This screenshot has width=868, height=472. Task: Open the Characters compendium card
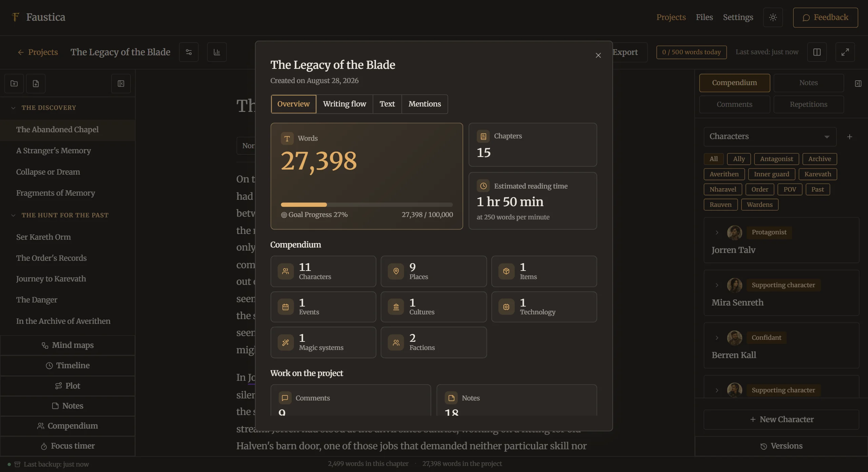(323, 271)
